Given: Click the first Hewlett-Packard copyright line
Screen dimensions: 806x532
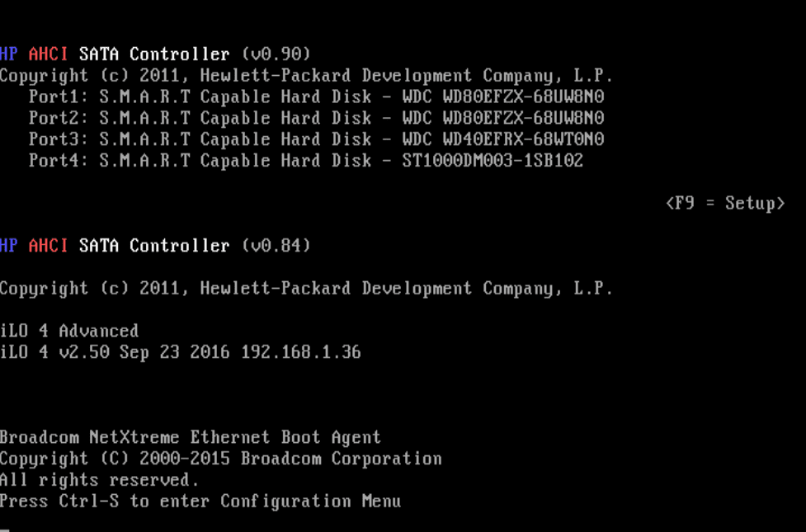Looking at the screenshot, I should point(306,76).
